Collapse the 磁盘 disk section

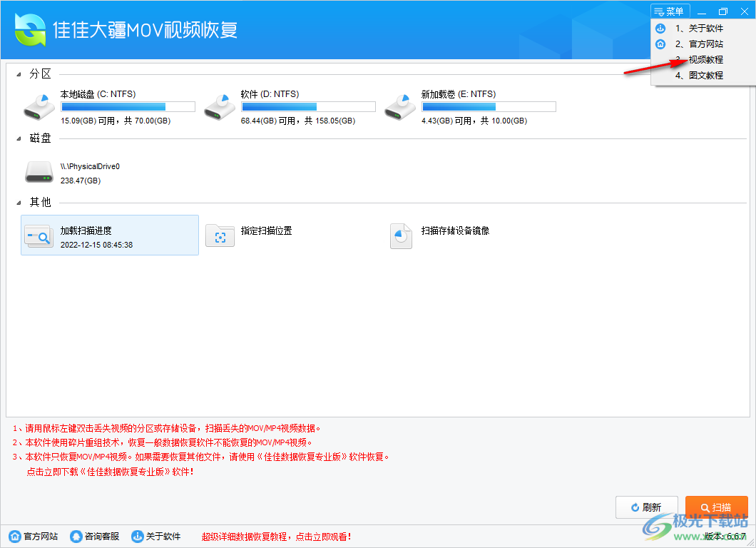[x=17, y=137]
